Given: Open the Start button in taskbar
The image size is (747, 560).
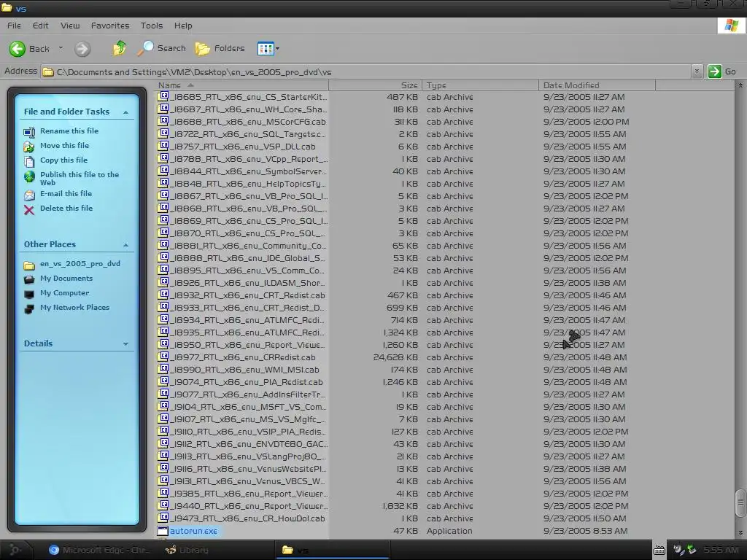Looking at the screenshot, I should point(15,550).
